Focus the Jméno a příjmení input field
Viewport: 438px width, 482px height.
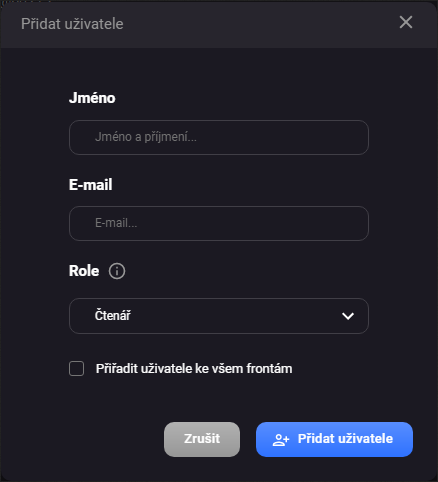(x=219, y=137)
